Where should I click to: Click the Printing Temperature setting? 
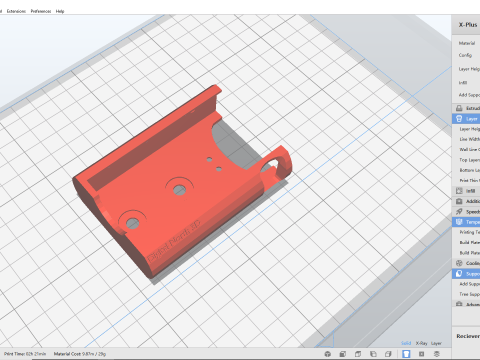click(469, 232)
